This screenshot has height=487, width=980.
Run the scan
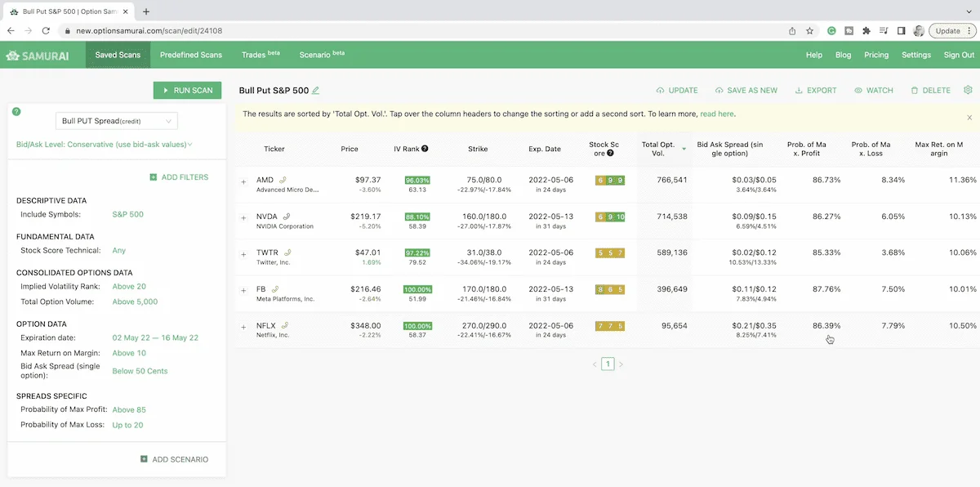tap(188, 91)
